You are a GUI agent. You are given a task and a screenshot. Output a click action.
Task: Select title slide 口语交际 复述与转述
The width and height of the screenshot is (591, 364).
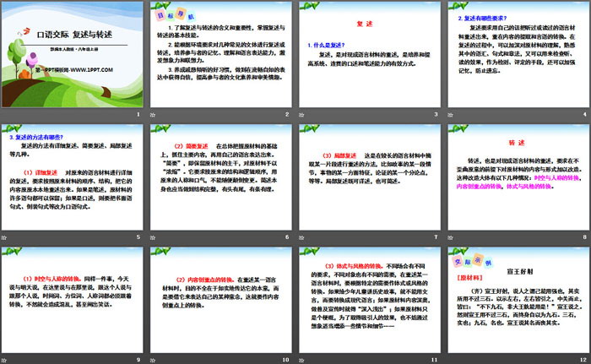coord(73,55)
